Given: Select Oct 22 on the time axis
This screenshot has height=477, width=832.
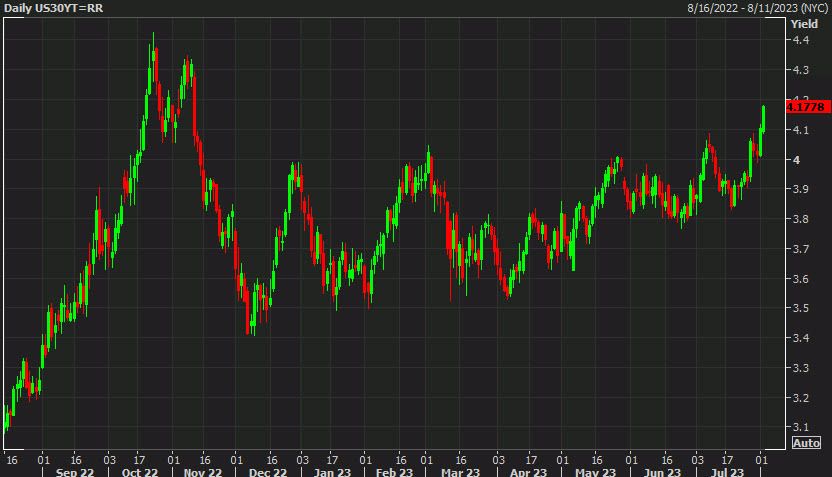Looking at the screenshot, I should point(139,471).
